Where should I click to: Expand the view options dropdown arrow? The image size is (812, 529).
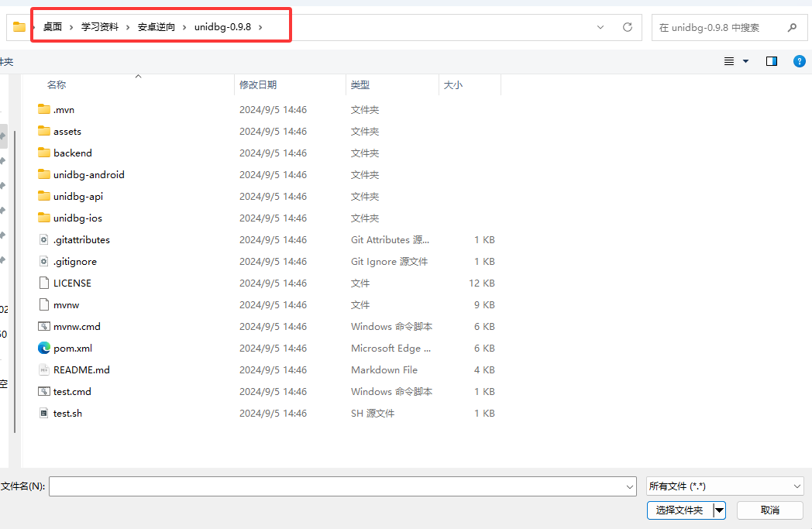[x=745, y=61]
